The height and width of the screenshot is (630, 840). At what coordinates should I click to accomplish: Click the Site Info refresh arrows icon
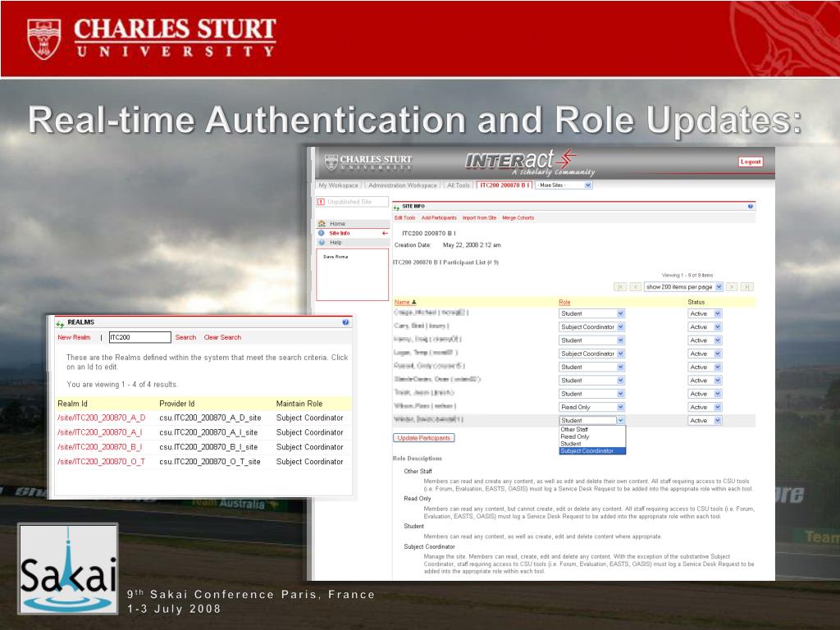pyautogui.click(x=396, y=208)
